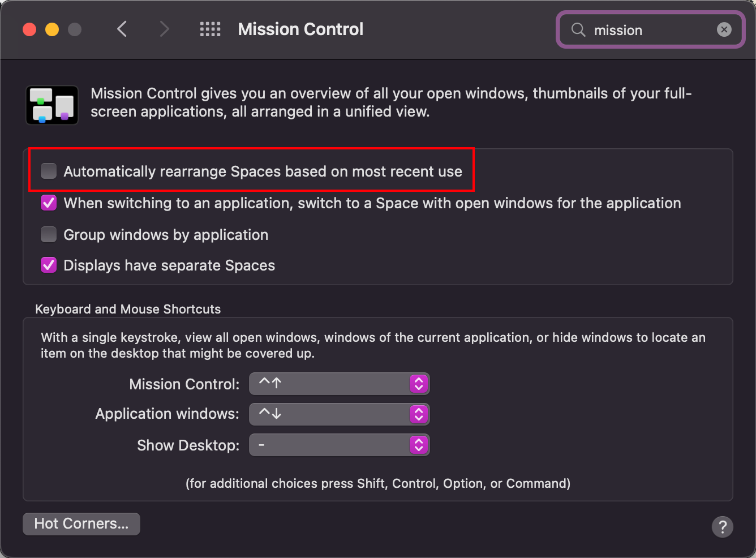The width and height of the screenshot is (756, 558).
Task: Enable Group windows by application
Action: 49,234
